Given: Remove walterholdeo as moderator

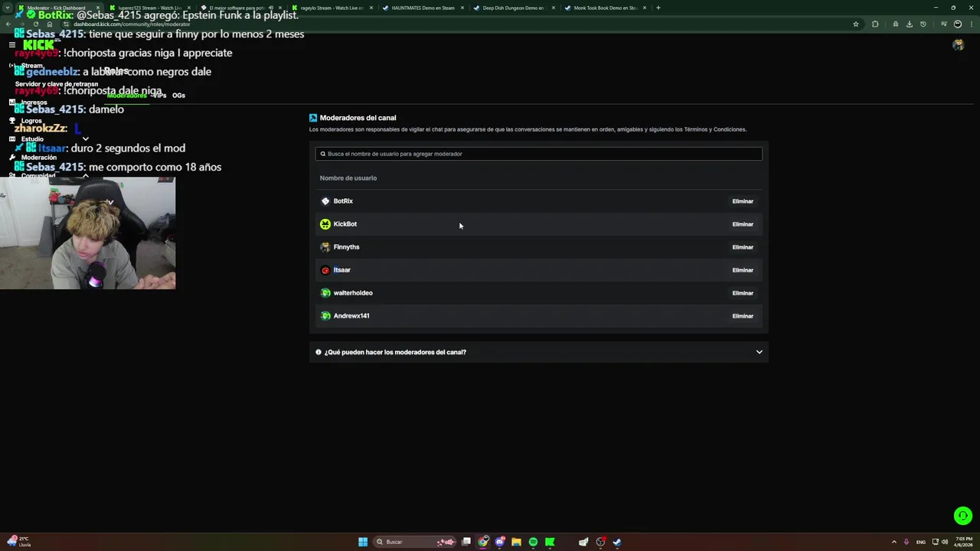Looking at the screenshot, I should click(x=743, y=293).
